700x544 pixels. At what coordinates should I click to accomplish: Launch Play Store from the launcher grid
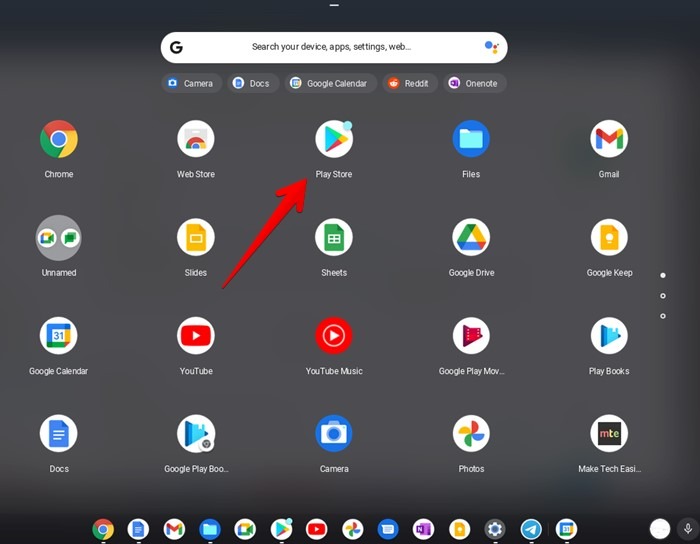[334, 139]
